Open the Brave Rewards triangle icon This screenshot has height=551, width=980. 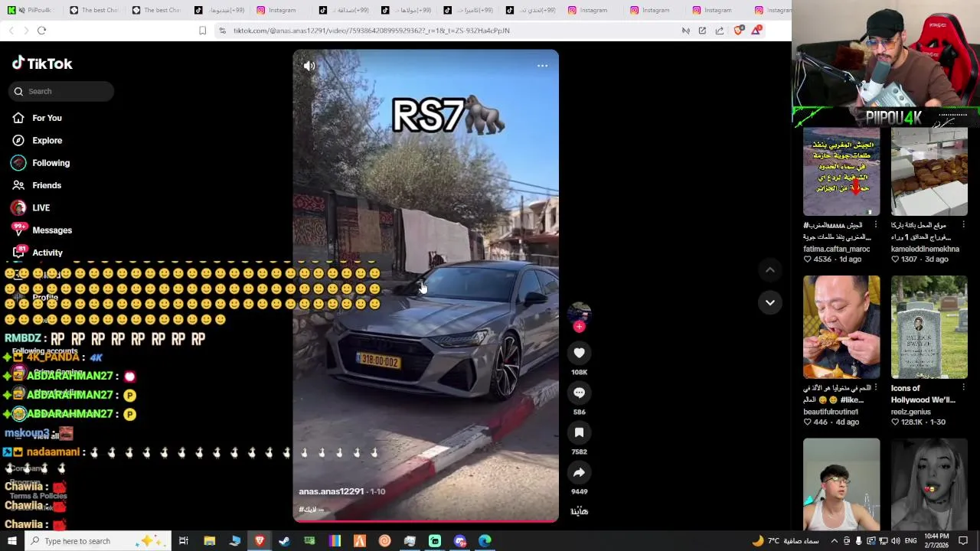coord(756,31)
